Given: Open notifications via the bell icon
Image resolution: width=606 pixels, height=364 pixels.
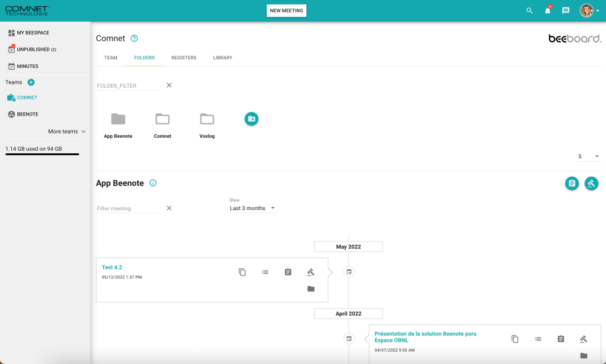Looking at the screenshot, I should 547,11.
